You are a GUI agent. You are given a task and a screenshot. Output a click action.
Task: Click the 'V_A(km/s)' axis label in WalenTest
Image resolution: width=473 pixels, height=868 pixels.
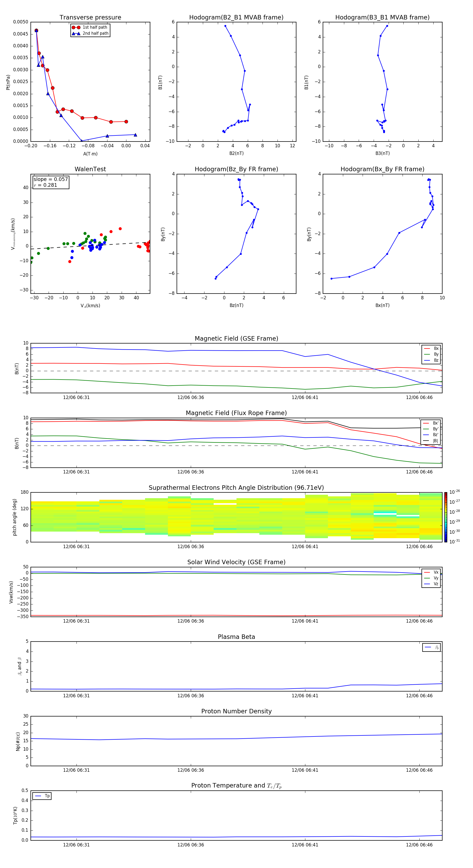click(x=90, y=306)
